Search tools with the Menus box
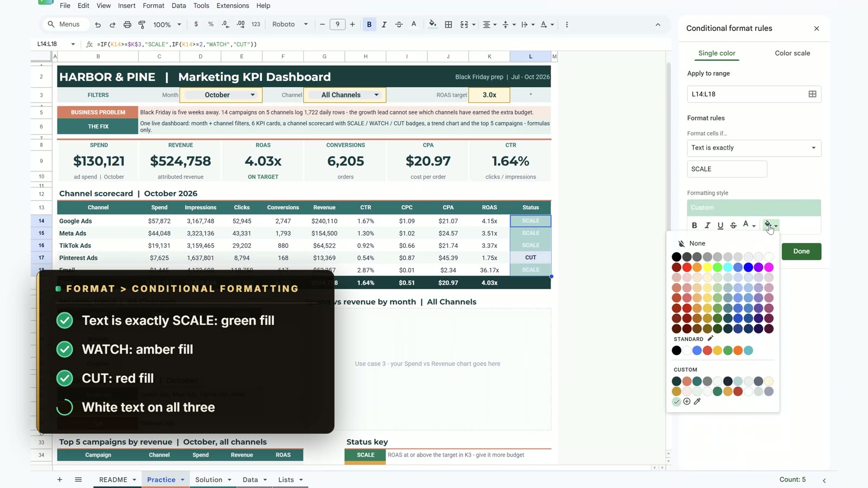 pos(65,24)
